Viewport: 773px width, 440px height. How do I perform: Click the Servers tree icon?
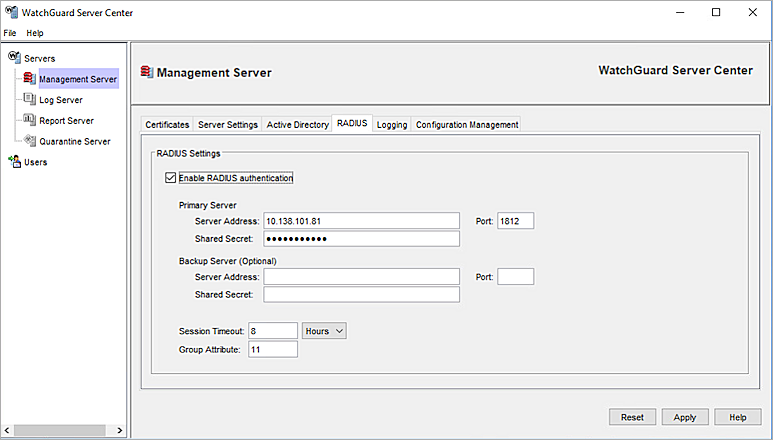coord(14,57)
